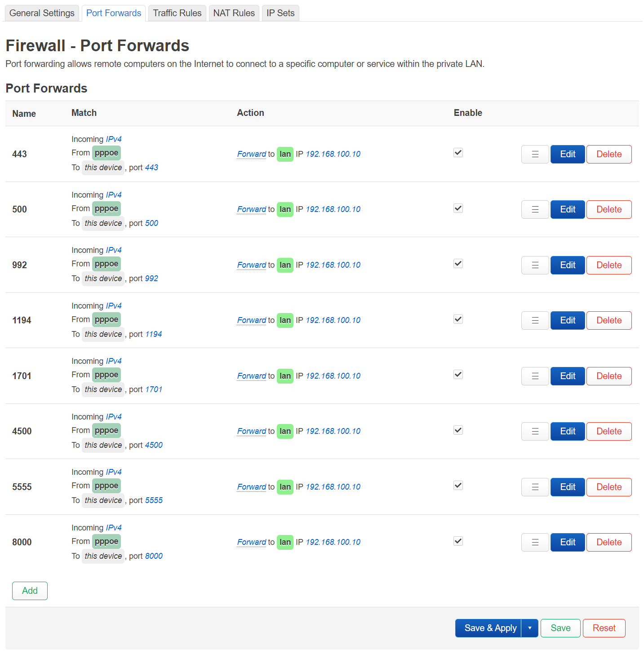Go to the IP Sets tab
Image resolution: width=644 pixels, height=654 pixels.
click(280, 13)
